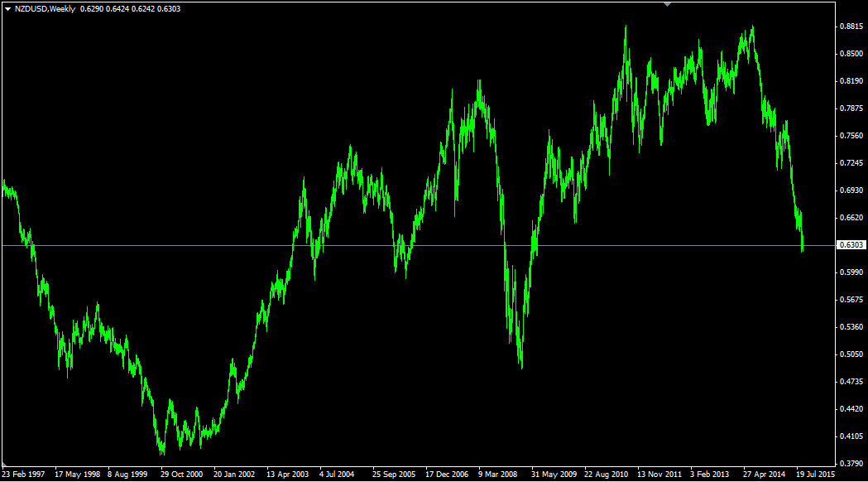The height and width of the screenshot is (482, 868).
Task: Click the 0.7560 price level label
Action: pos(851,136)
